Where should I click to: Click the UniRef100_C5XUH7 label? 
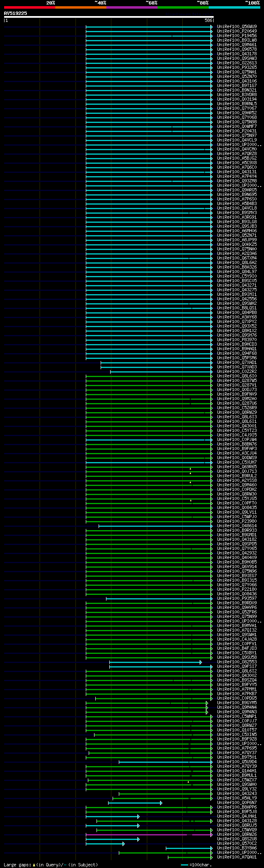pos(237,462)
